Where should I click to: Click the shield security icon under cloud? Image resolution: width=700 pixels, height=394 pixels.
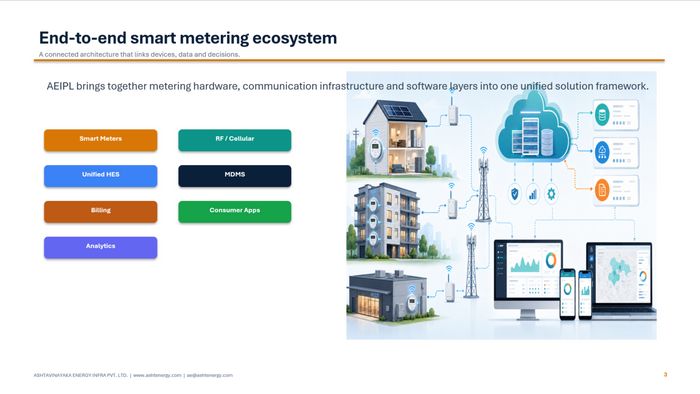point(515,194)
